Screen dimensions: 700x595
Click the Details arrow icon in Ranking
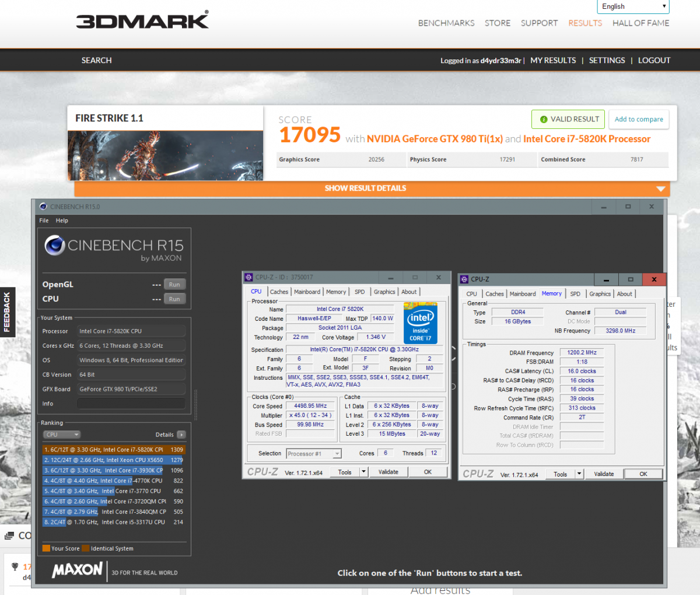point(181,435)
